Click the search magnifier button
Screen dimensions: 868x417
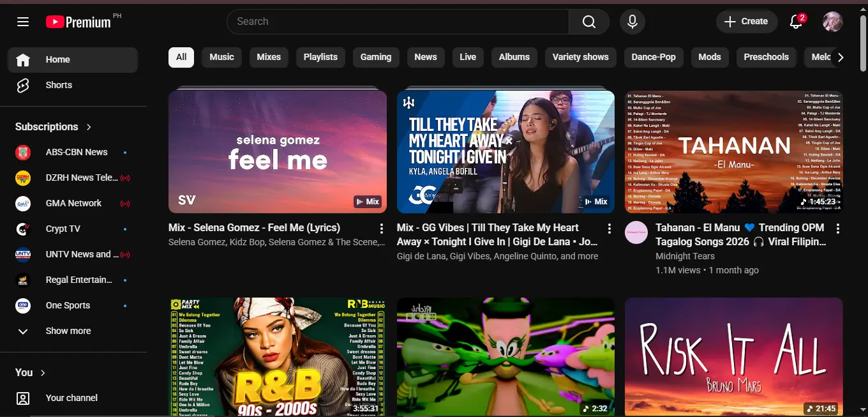589,22
